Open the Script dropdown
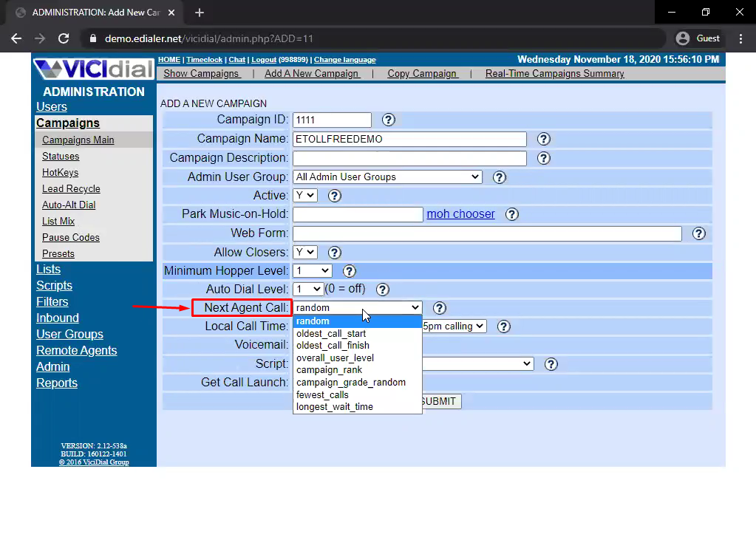Screen dimensions: 756x537 [478, 363]
